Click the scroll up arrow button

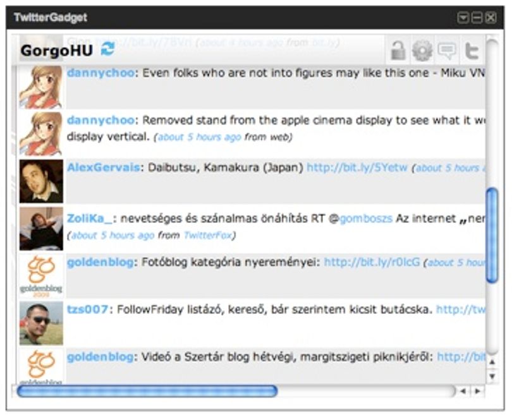pos(492,363)
